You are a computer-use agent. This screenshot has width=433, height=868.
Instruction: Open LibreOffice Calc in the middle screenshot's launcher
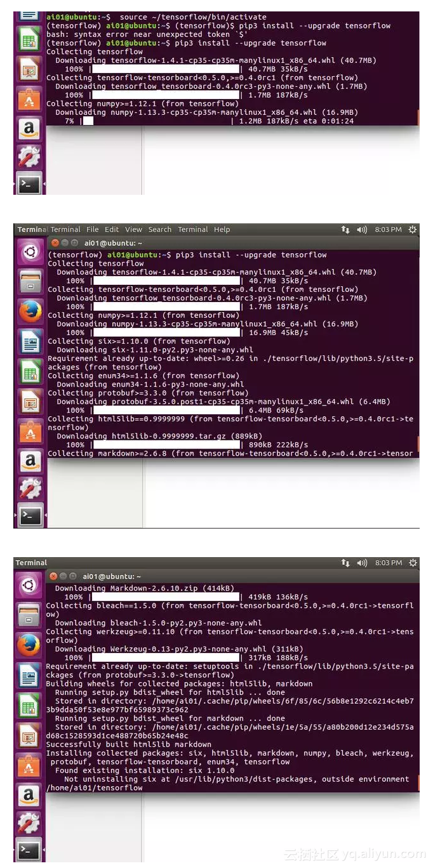tap(30, 372)
